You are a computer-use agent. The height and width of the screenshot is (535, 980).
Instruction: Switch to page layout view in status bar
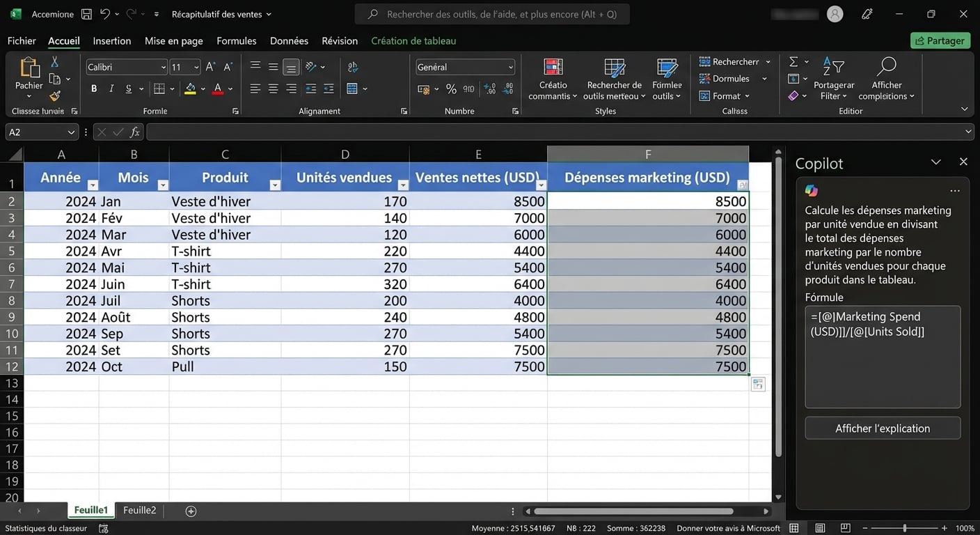coord(820,528)
